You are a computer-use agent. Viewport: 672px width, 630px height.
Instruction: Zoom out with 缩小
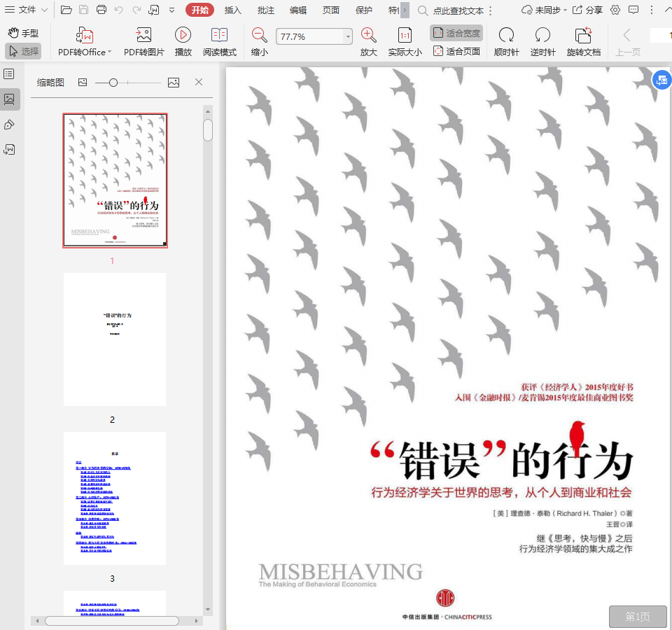pyautogui.click(x=259, y=41)
